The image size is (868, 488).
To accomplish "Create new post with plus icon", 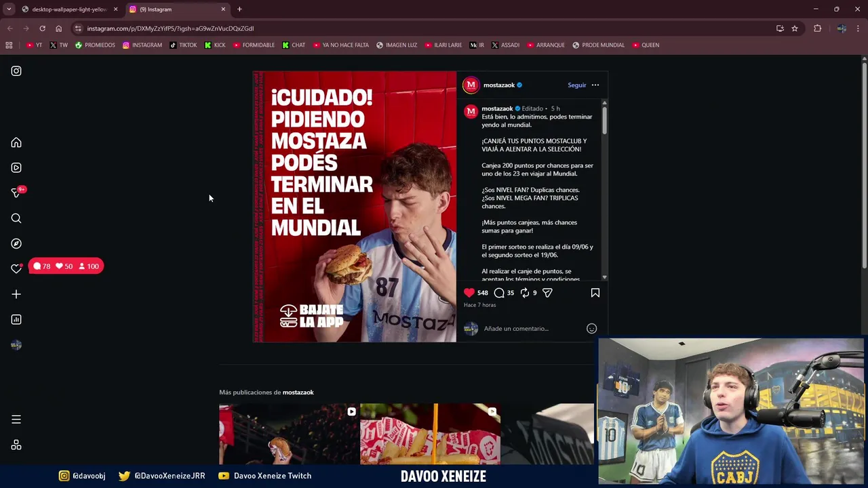I will [x=16, y=294].
